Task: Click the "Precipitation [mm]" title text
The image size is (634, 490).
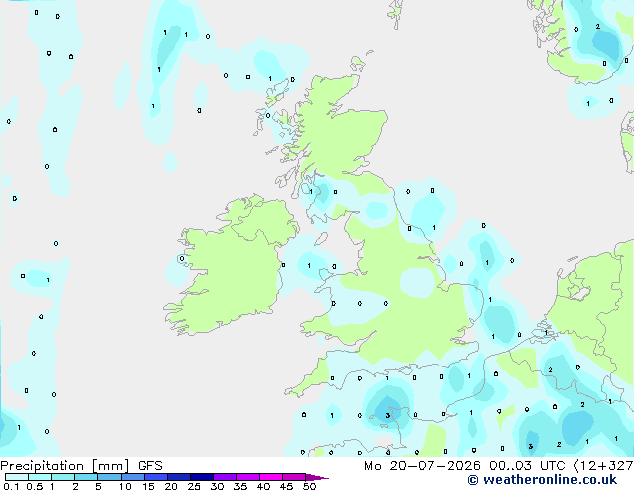Action: 65,466
